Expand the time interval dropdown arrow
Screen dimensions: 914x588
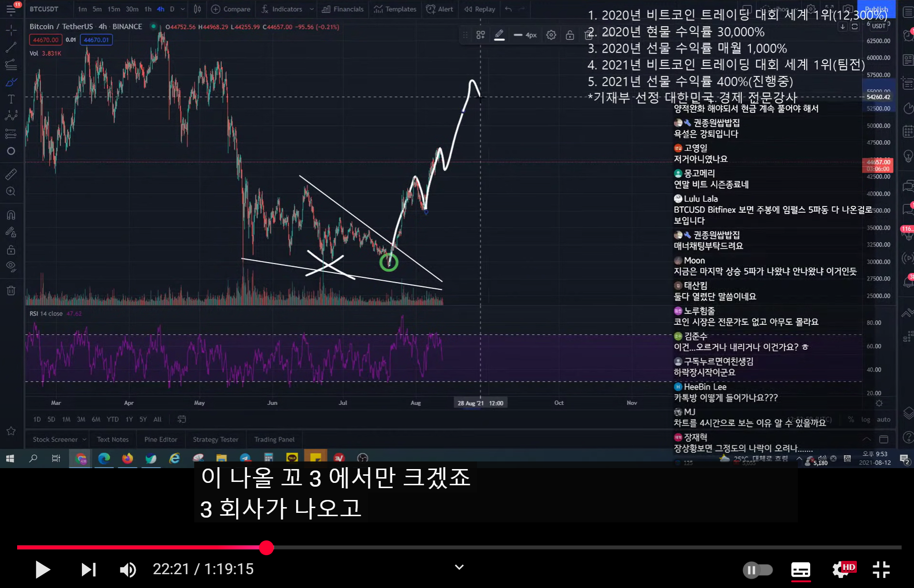coord(182,9)
